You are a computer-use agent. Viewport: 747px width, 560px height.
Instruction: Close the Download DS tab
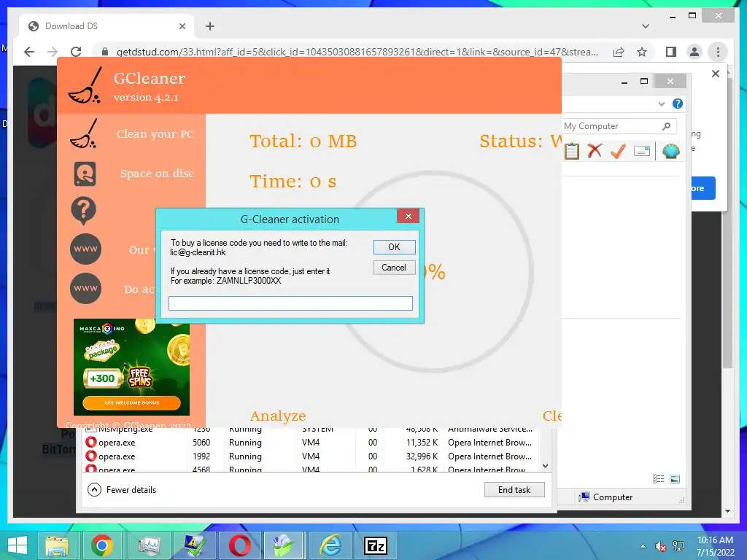pyautogui.click(x=182, y=26)
